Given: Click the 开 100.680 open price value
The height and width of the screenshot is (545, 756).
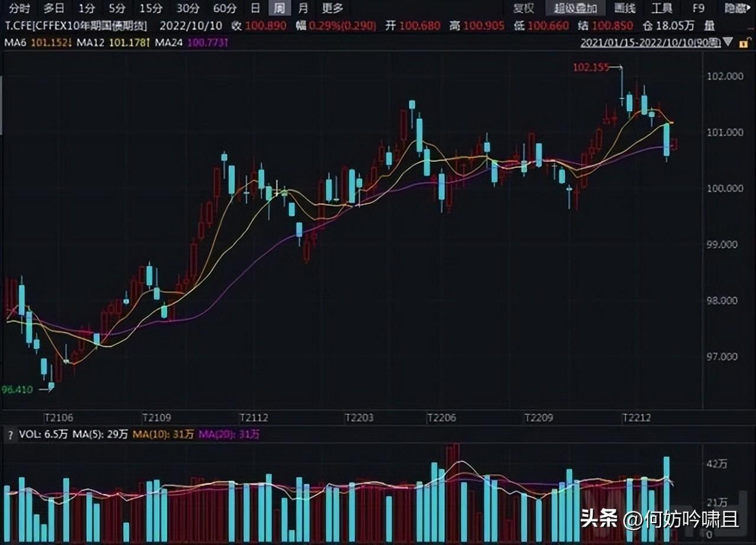Looking at the screenshot, I should coord(413,25).
